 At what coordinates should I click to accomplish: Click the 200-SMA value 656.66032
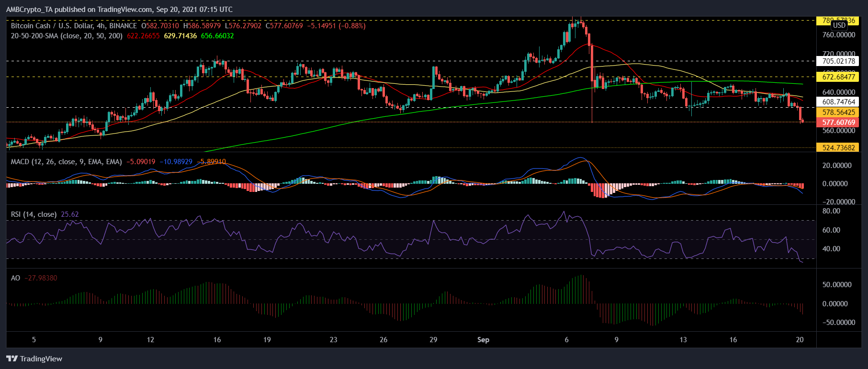click(217, 36)
